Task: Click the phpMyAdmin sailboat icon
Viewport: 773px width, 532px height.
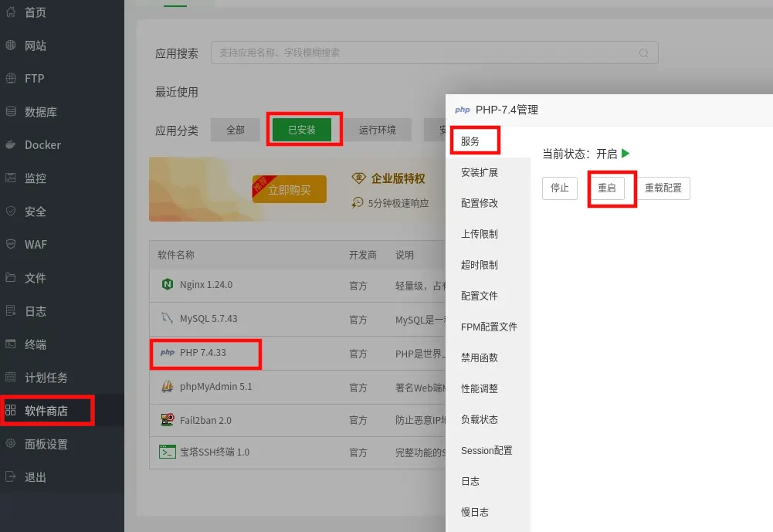Action: [168, 387]
